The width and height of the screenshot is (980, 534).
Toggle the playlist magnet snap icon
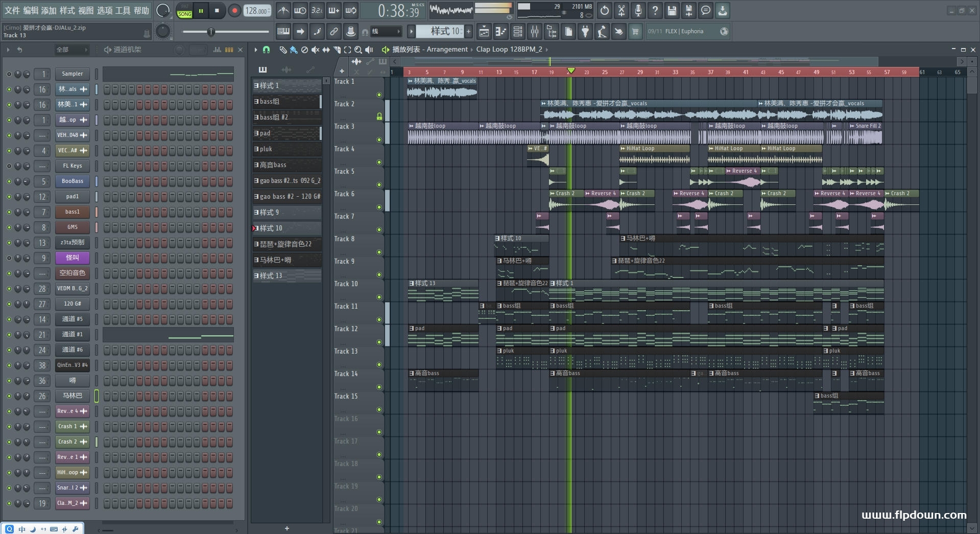coord(266,50)
